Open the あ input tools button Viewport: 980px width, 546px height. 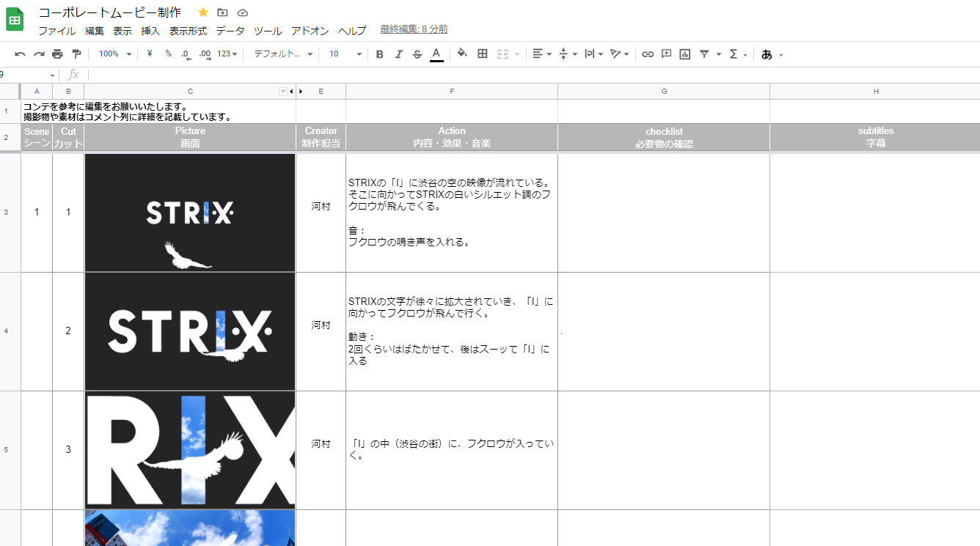tap(772, 54)
